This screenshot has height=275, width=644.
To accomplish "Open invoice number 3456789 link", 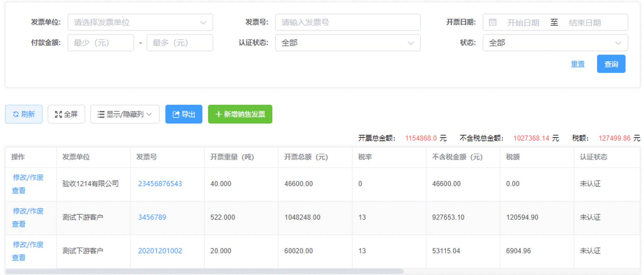I will tap(152, 217).
